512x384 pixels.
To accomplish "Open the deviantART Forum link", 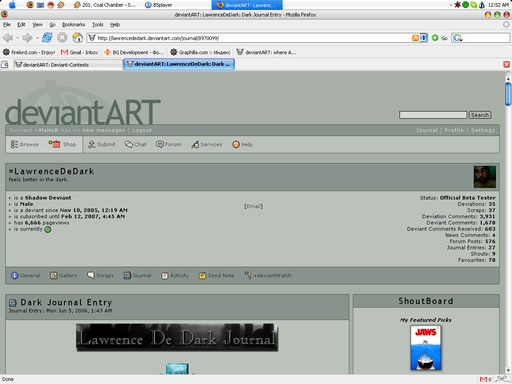I will [169, 144].
